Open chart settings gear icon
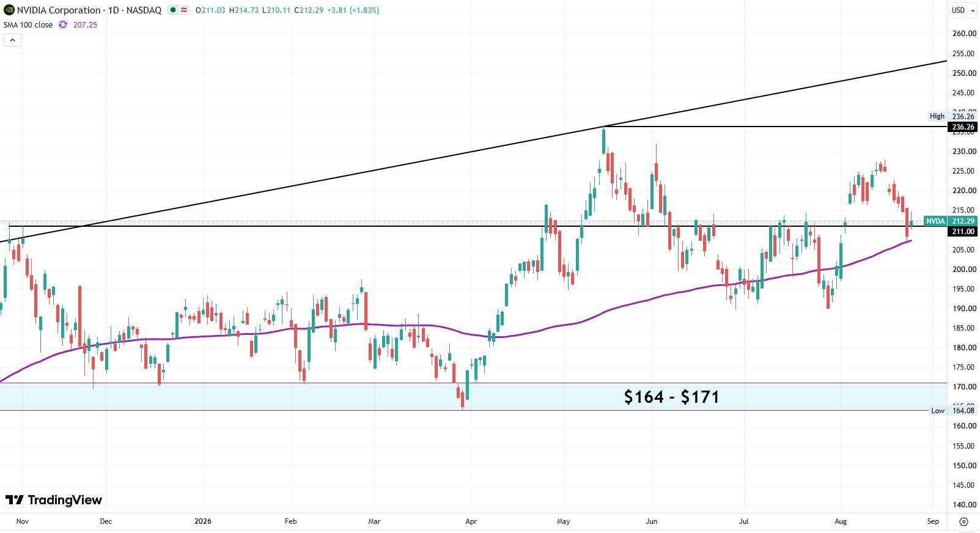The image size is (980, 533). (963, 521)
